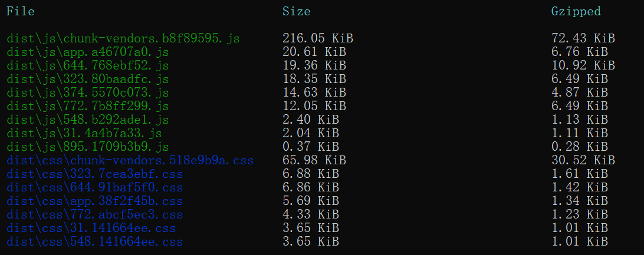Click the Gzipped column header

point(576,11)
